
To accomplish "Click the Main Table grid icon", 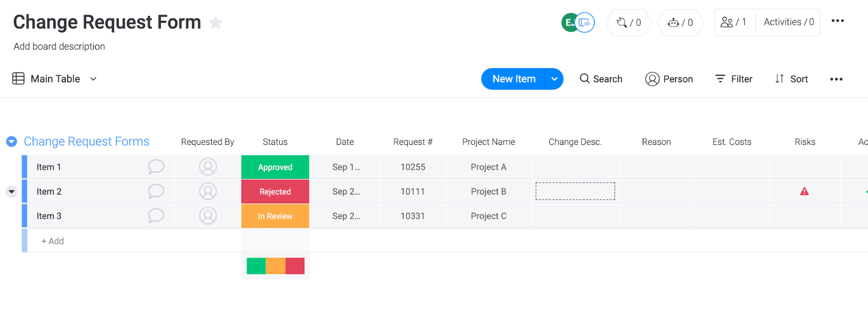I will click(x=18, y=79).
